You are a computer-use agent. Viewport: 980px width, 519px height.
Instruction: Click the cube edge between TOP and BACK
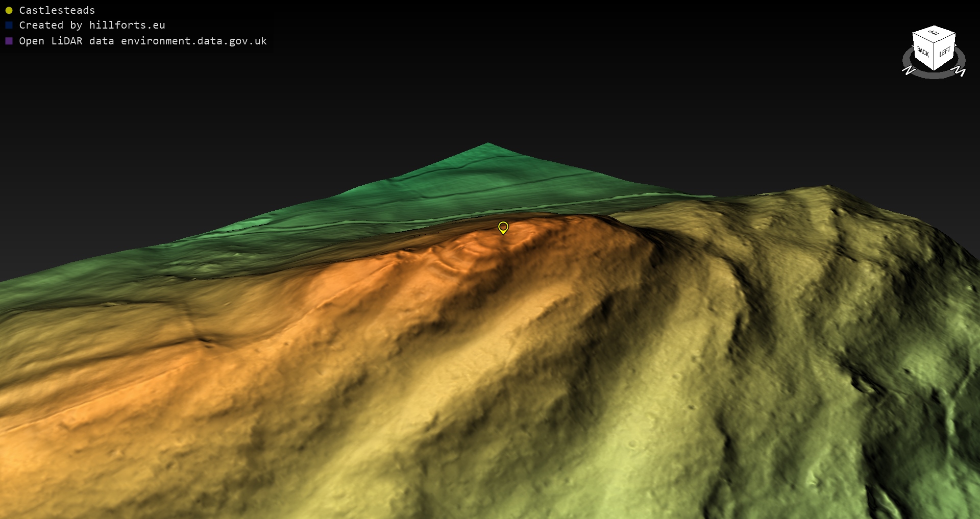tap(923, 38)
